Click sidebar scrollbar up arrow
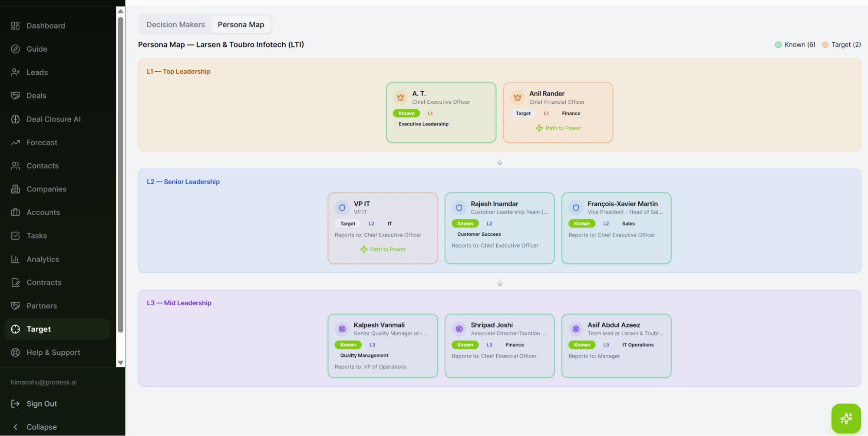The image size is (868, 436). (121, 11)
